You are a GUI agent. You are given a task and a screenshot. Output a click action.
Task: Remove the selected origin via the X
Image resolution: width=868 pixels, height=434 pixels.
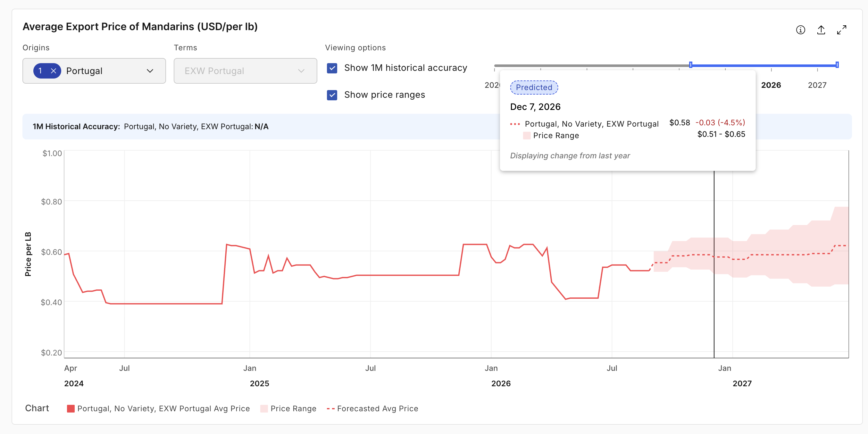coord(53,71)
